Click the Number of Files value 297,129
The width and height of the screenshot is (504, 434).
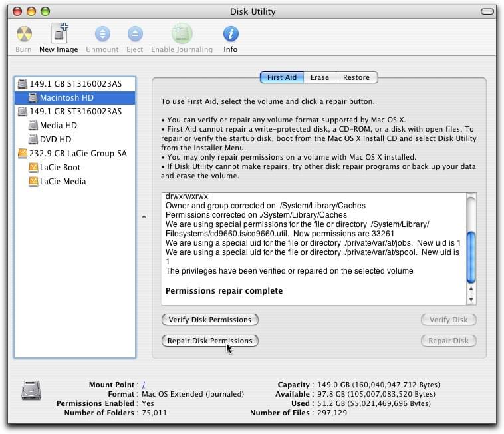tap(332, 413)
